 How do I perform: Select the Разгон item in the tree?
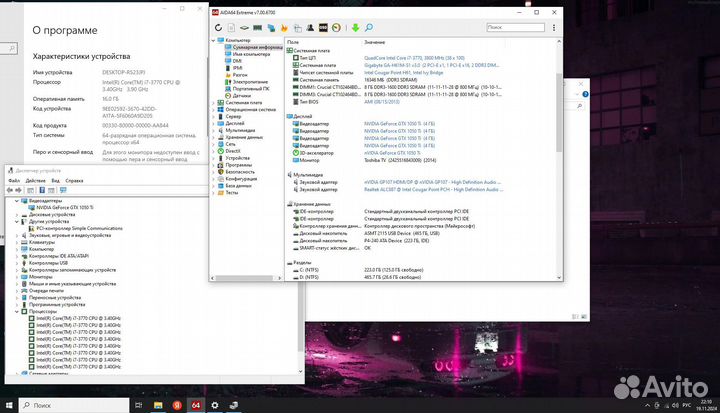(240, 74)
